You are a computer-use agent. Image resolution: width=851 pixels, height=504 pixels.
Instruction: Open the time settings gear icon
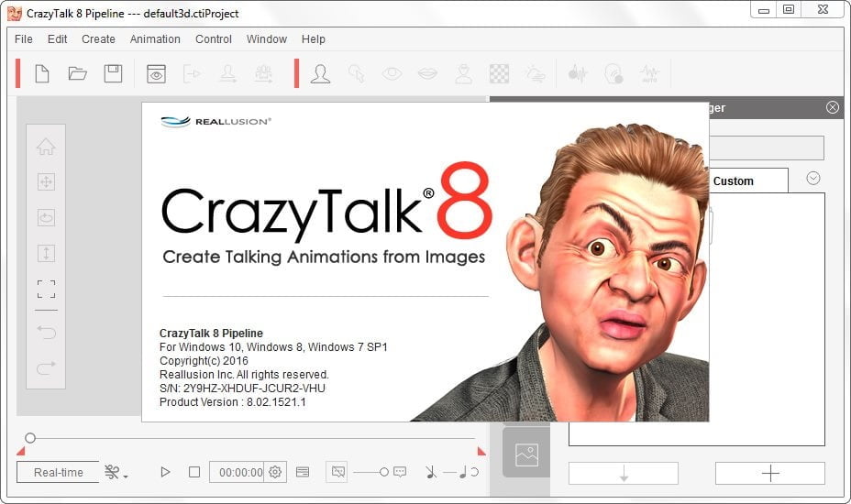coord(275,472)
